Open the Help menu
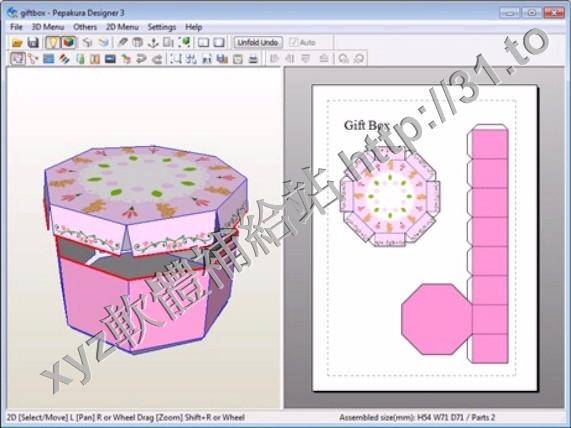Viewport: 571px width, 428px height. pos(193,27)
